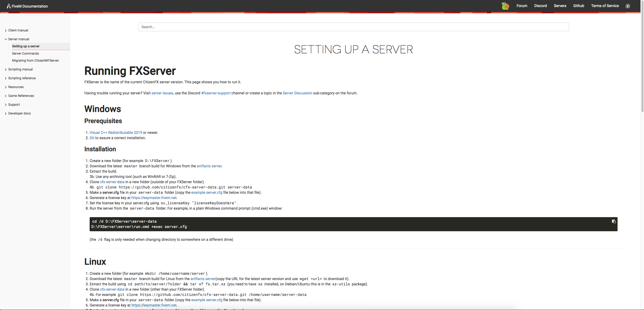Follow the keymaster.fivem.net link under Windows
Screen dimensions: 644x310
154,198
